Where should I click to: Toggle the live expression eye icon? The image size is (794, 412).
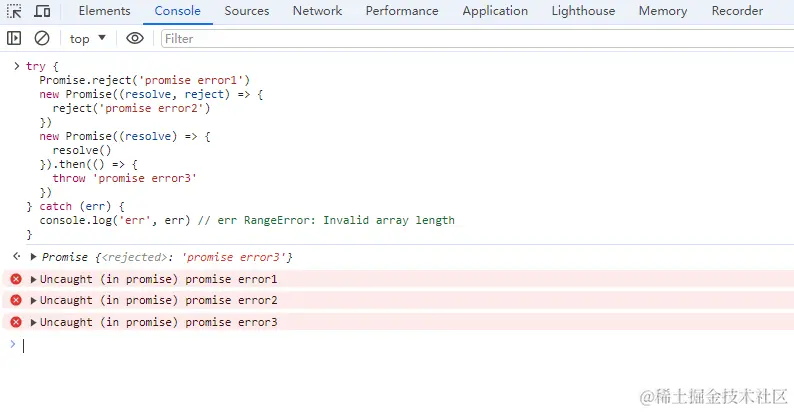click(135, 38)
